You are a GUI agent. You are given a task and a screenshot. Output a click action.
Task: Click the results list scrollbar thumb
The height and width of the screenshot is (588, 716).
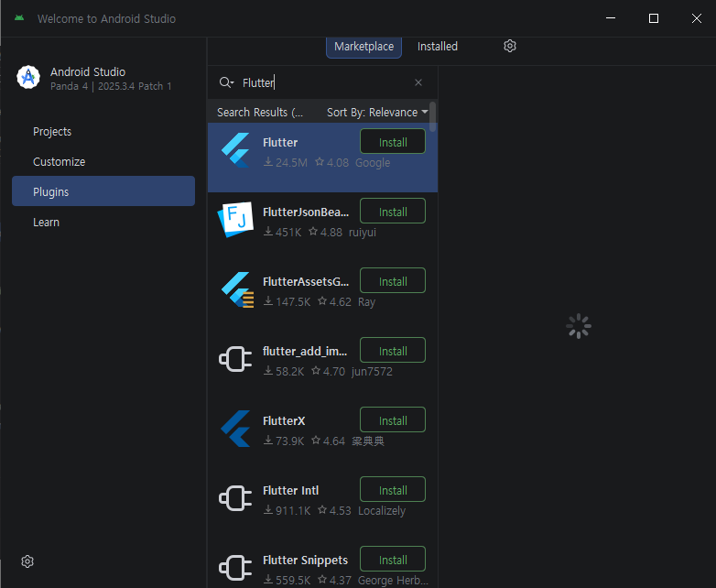432,116
